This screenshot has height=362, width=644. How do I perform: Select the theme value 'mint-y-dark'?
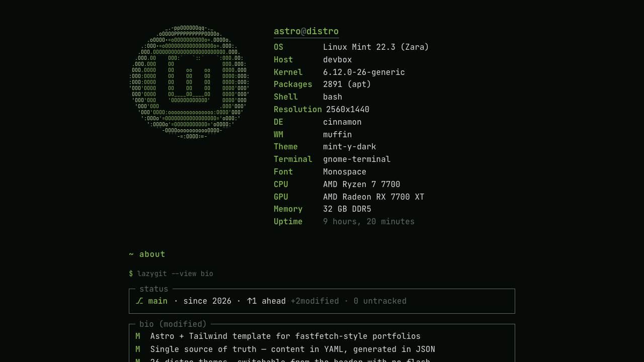pyautogui.click(x=350, y=147)
